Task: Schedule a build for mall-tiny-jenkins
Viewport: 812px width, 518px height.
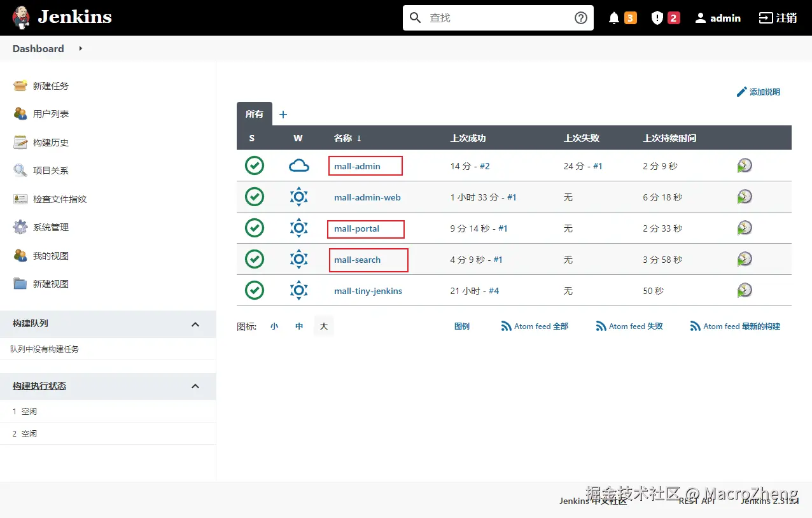Action: point(745,290)
